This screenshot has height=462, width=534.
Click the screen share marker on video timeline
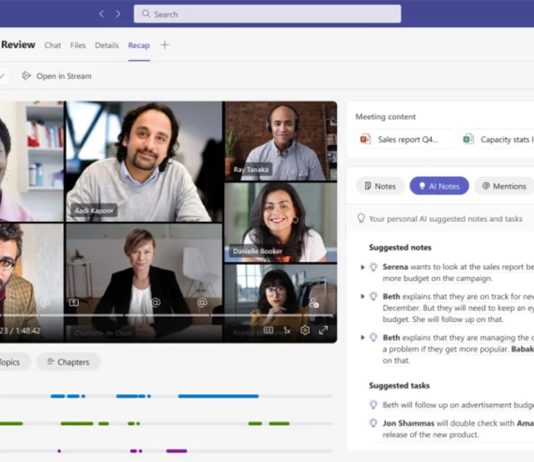[x=74, y=302]
